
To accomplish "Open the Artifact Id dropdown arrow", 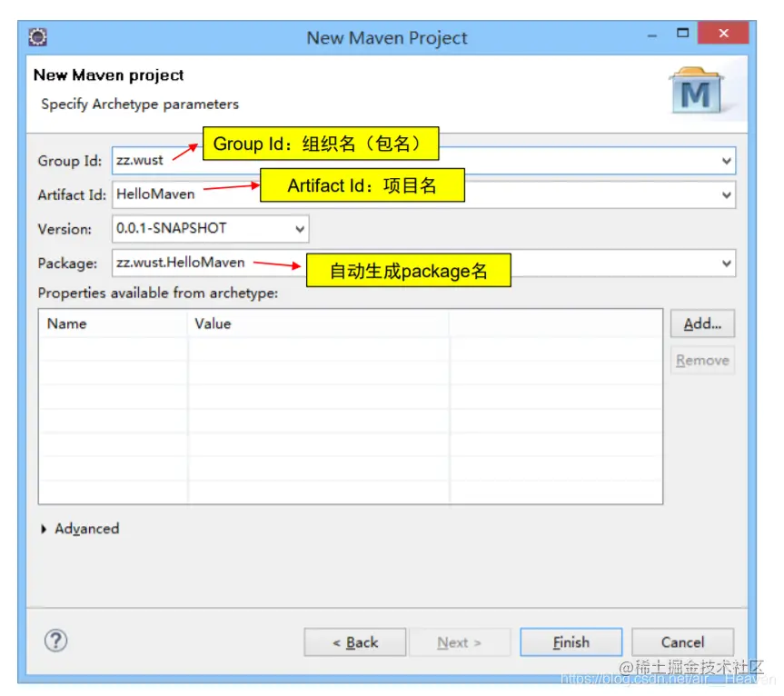I will (x=727, y=195).
